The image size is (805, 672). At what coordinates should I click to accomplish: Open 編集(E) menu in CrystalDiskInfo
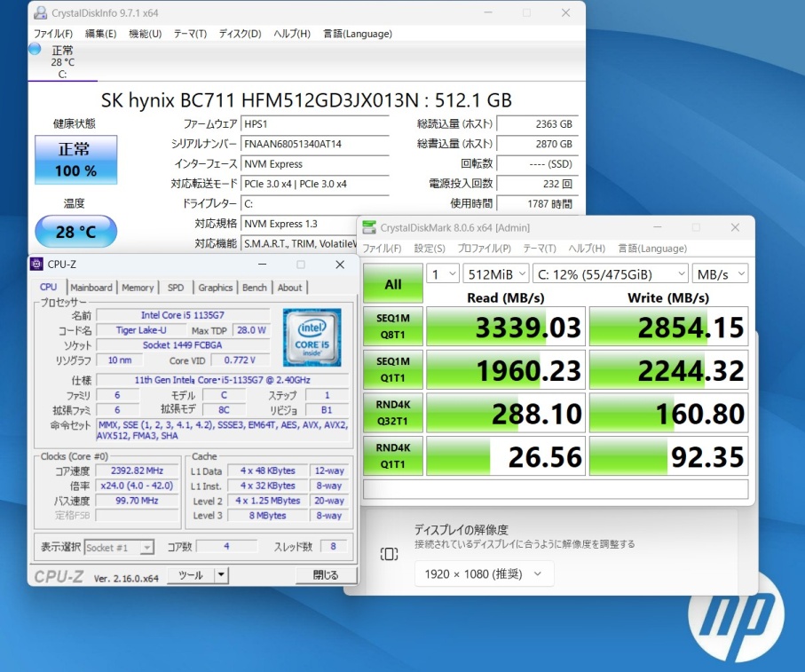point(100,34)
